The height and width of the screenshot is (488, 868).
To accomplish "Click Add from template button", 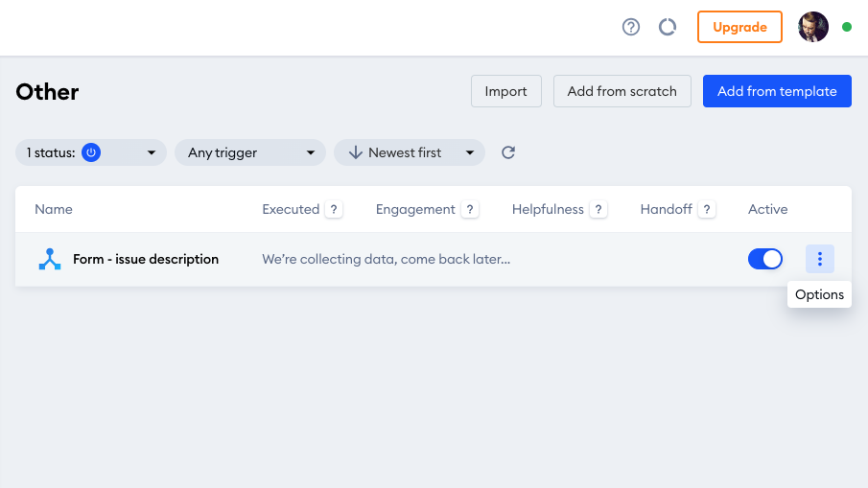I will (x=777, y=91).
